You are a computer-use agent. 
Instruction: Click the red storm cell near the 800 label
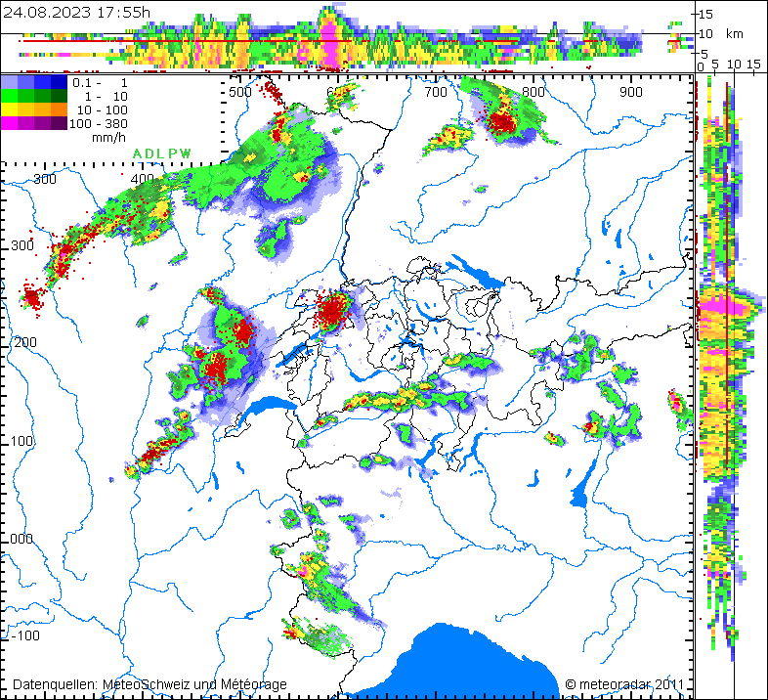[x=503, y=123]
